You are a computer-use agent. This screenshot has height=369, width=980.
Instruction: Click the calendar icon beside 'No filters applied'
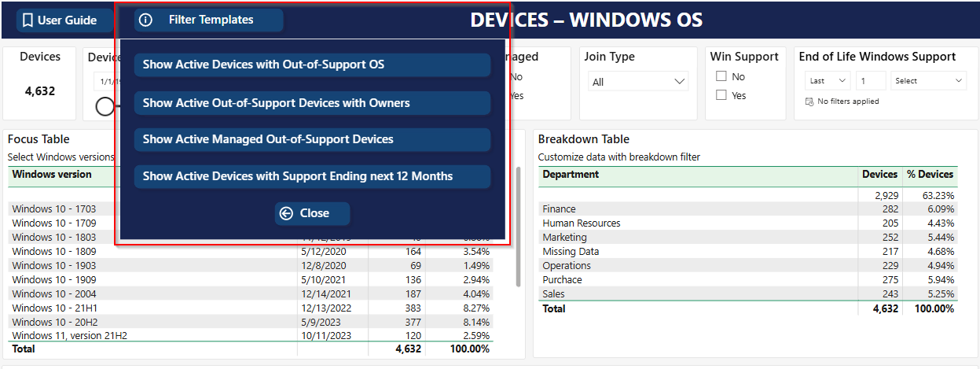pyautogui.click(x=809, y=101)
